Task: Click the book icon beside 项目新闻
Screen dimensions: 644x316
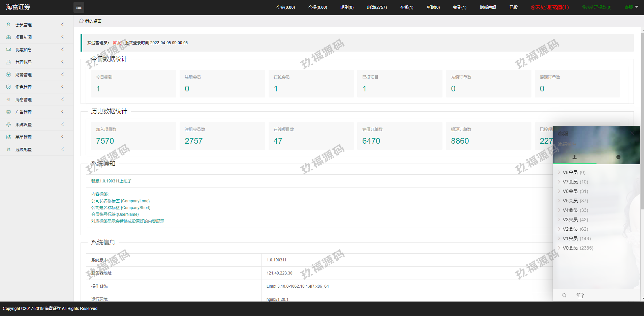Action: [8, 37]
